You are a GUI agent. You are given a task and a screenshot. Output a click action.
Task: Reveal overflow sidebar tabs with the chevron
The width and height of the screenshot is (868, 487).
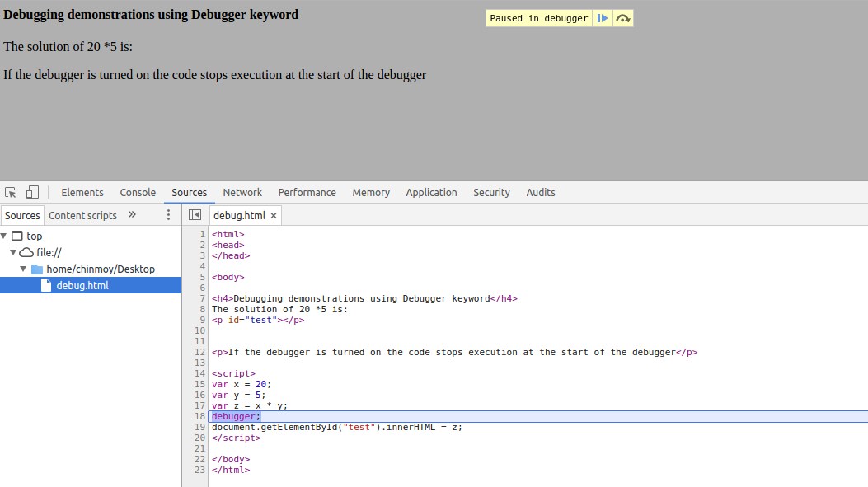coord(130,214)
